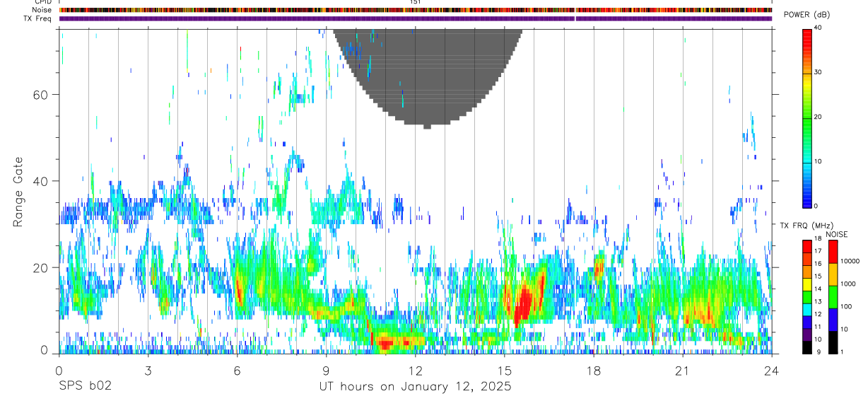The height and width of the screenshot is (401, 868).
Task: Click the 'TX Freq' row label at top left
Action: [x=38, y=18]
